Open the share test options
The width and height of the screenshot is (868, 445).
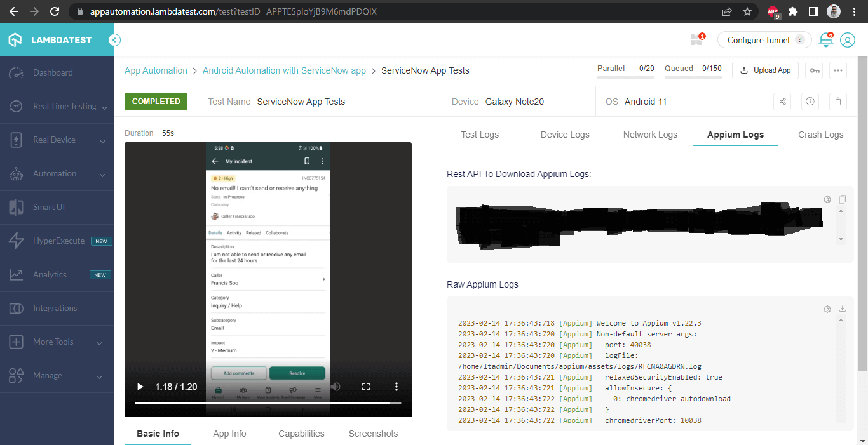coord(782,102)
